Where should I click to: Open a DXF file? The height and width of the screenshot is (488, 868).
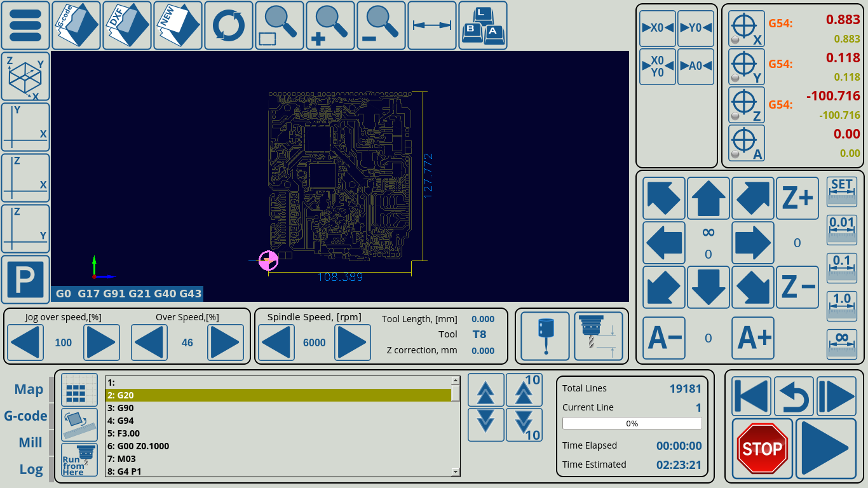(x=127, y=25)
